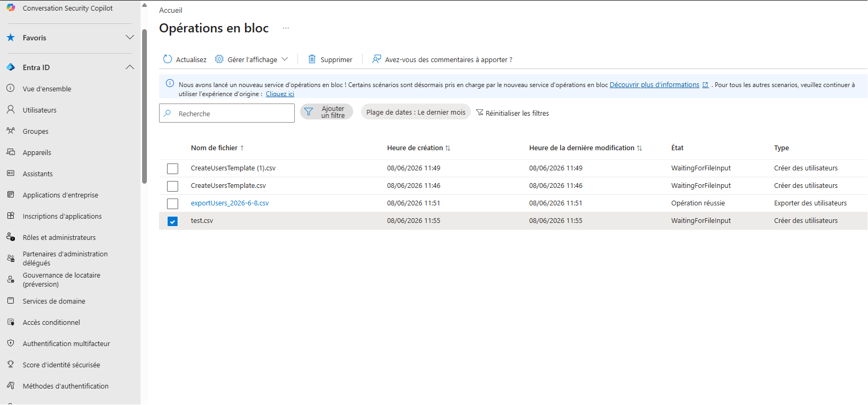The width and height of the screenshot is (868, 405).
Task: Click the Utilisateurs person icon
Action: tap(11, 109)
